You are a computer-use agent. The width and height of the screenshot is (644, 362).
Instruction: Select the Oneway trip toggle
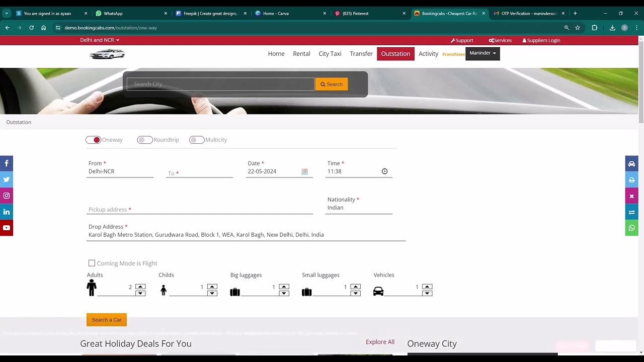point(93,140)
